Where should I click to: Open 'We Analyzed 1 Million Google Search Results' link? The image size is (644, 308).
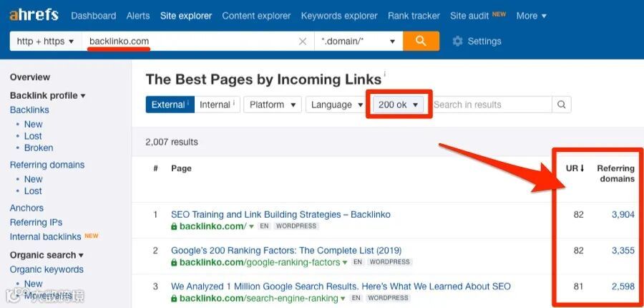tap(341, 287)
